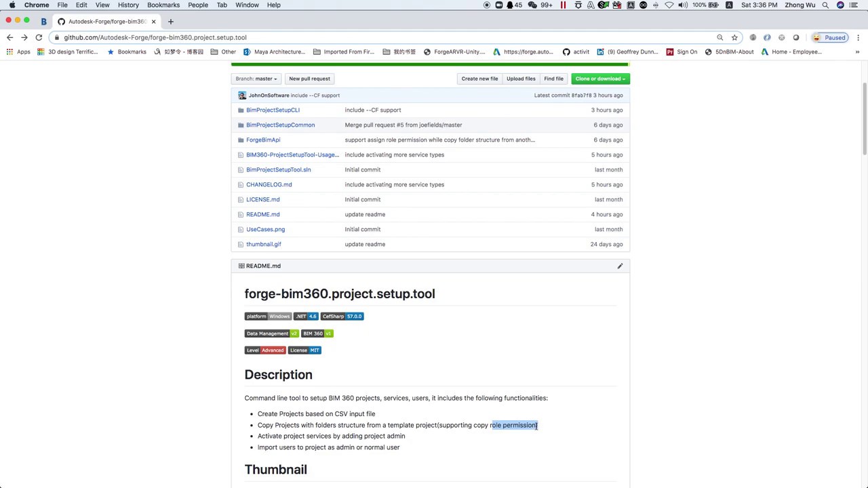Show more bookmarks with chevron

pyautogui.click(x=857, y=52)
